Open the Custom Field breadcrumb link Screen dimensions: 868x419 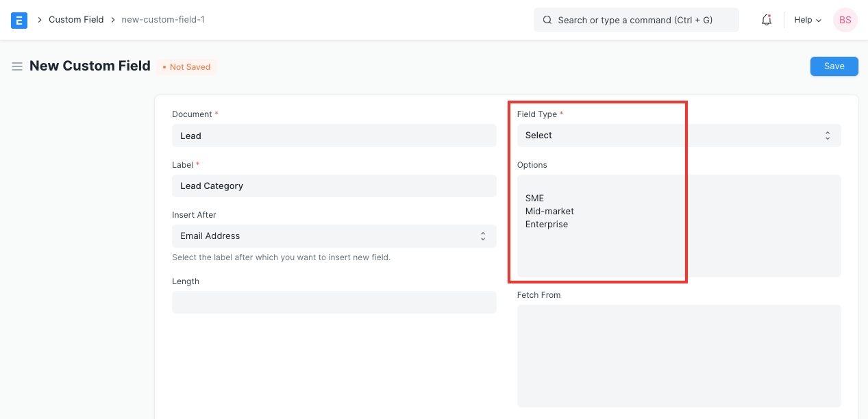pyautogui.click(x=76, y=19)
